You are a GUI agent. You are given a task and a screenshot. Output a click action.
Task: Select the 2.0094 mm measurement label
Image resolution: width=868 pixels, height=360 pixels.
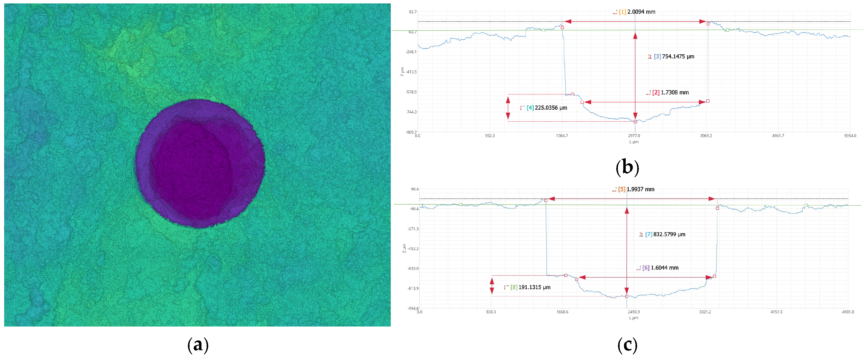pyautogui.click(x=641, y=12)
